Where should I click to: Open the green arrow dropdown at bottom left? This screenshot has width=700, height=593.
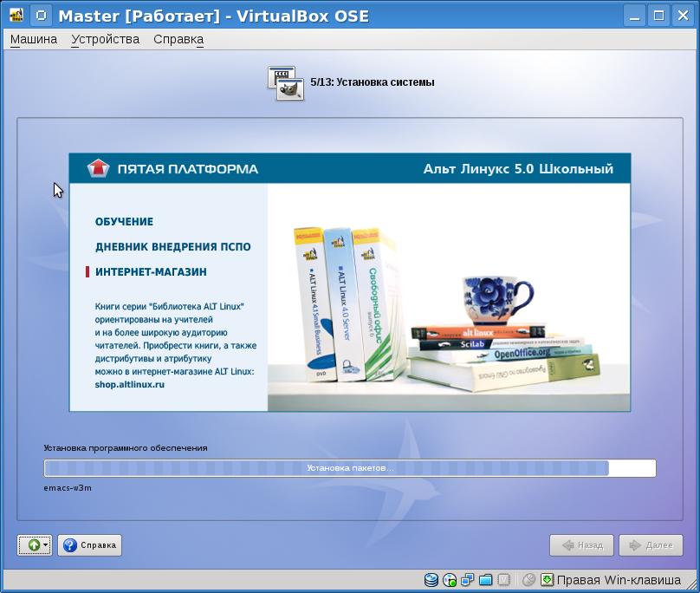click(x=35, y=545)
